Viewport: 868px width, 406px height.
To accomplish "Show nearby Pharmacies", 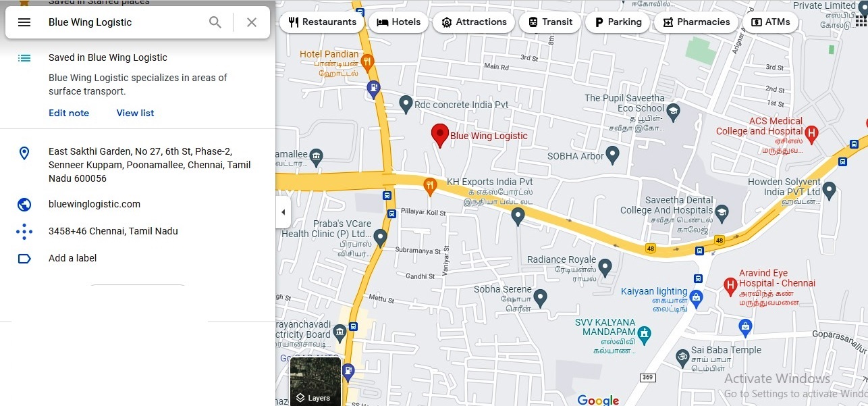I will coord(696,22).
